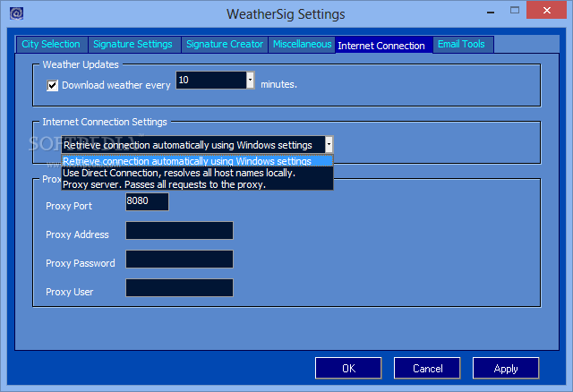Close the WeatherSig Settings window
The image size is (573, 392).
(x=546, y=10)
